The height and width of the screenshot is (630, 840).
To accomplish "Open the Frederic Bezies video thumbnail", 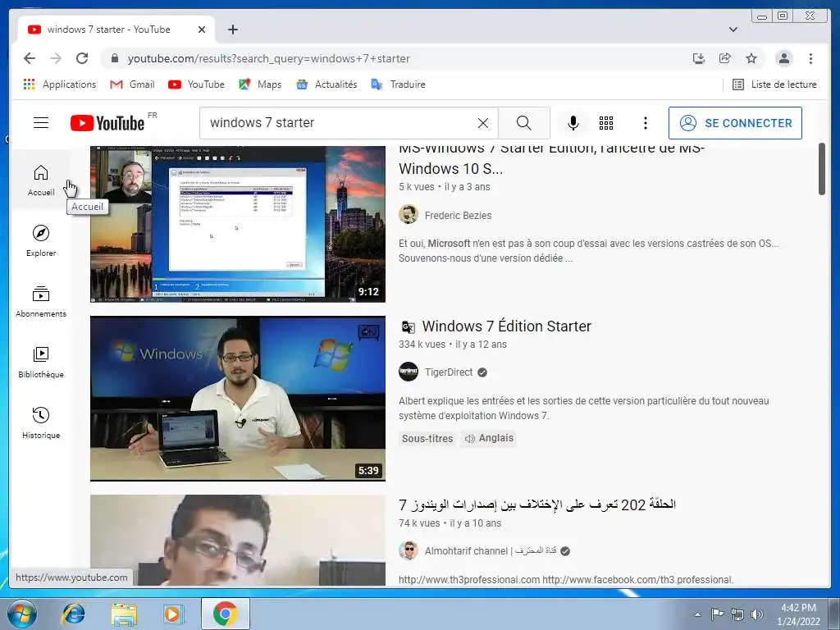I will [x=238, y=224].
